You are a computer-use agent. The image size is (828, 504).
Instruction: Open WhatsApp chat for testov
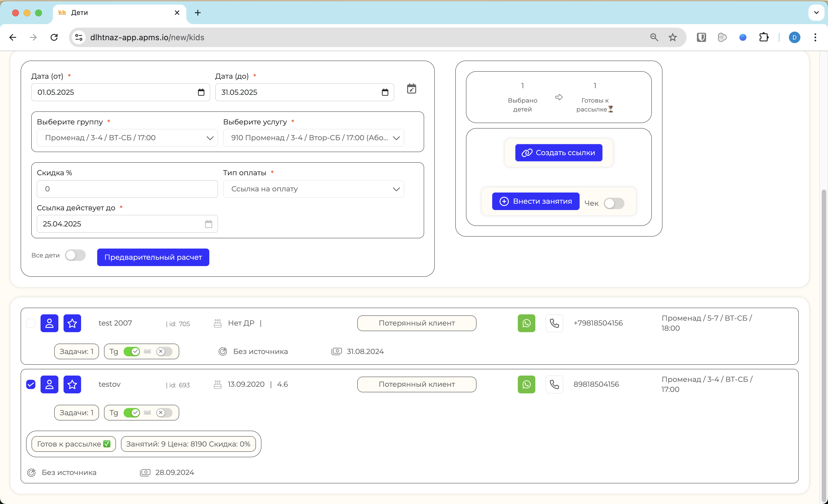tap(526, 384)
